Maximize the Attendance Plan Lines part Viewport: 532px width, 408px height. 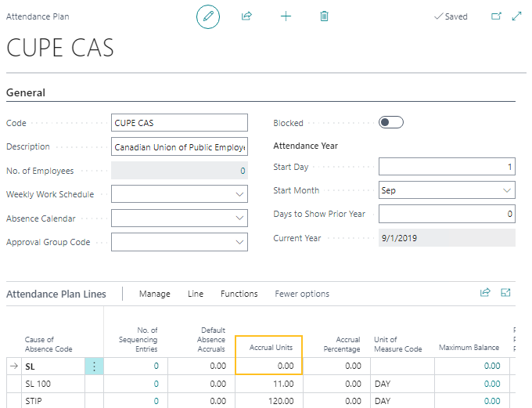point(505,293)
